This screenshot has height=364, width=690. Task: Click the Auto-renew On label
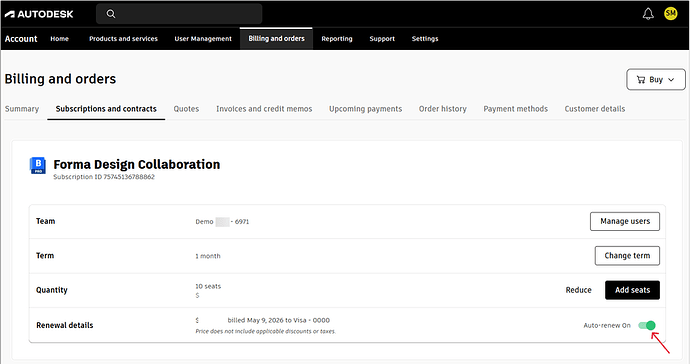[607, 325]
